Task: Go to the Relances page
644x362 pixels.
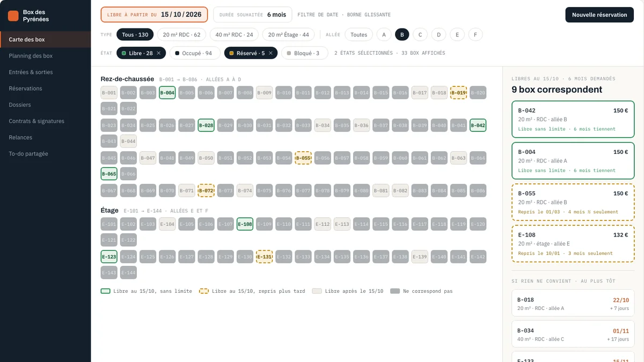Action: 46,137
